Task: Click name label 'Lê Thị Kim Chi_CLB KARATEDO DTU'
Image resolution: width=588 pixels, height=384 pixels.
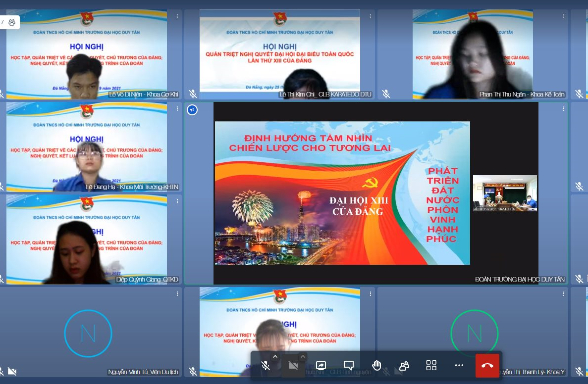Action: pos(325,95)
